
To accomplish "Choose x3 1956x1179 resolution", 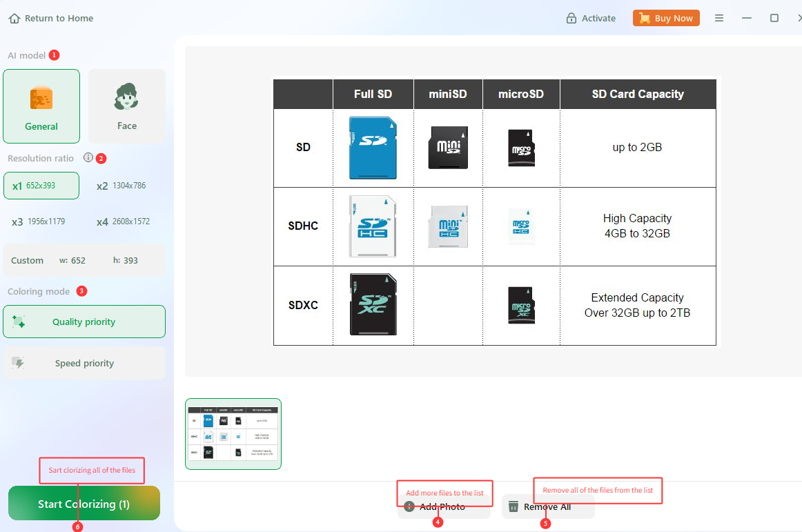I will pyautogui.click(x=39, y=221).
